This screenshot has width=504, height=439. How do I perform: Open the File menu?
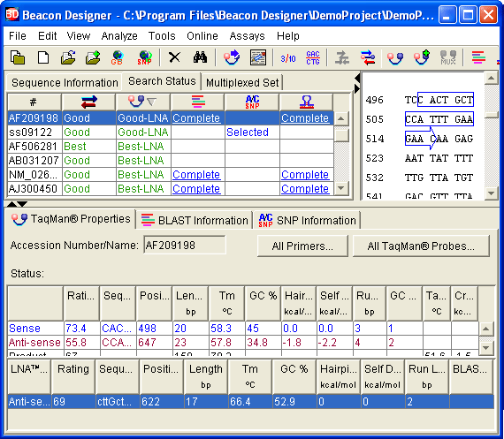pos(18,36)
